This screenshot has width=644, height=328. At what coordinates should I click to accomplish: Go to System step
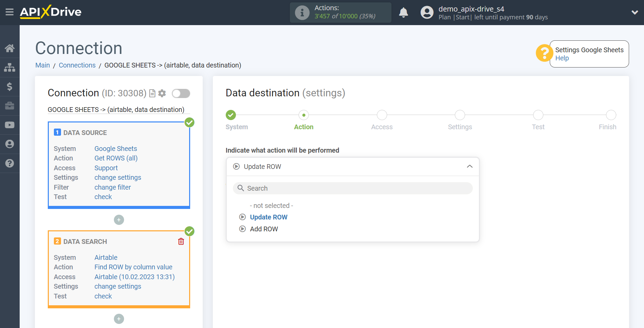(x=231, y=115)
